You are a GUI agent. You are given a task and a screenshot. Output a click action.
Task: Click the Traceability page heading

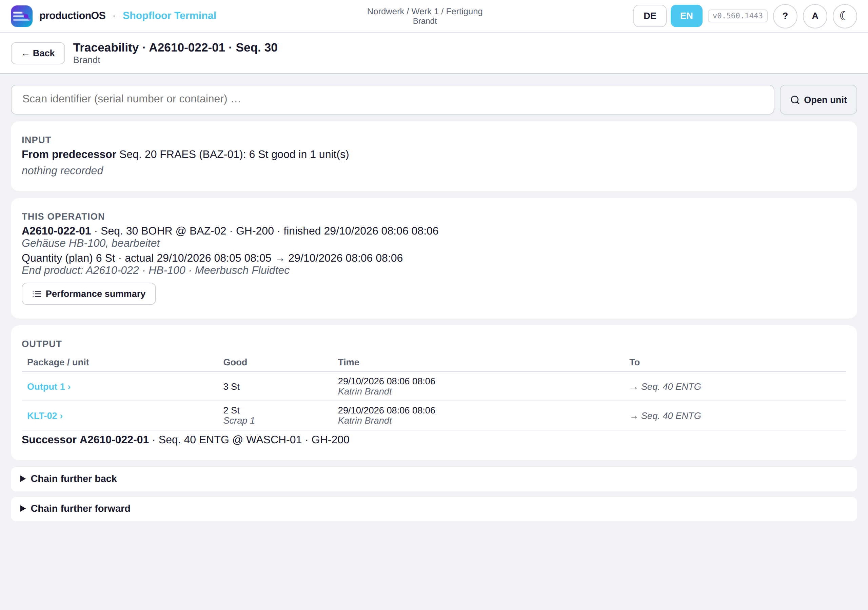point(175,48)
